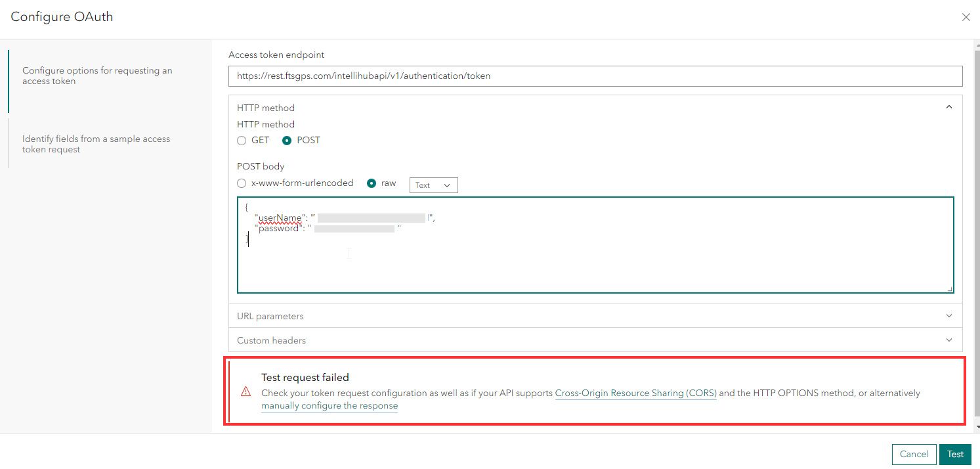Select the POST radio button
Viewport: 980px width, 469px height.
tap(287, 141)
